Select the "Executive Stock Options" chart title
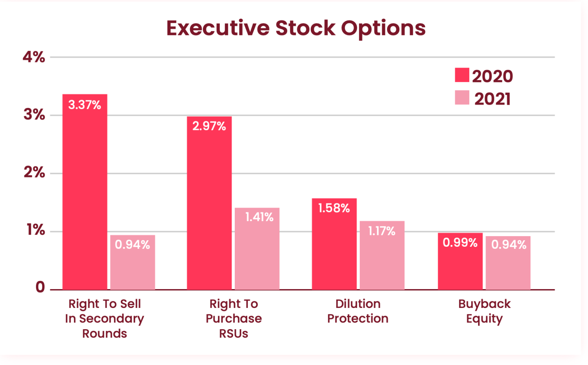 296,28
